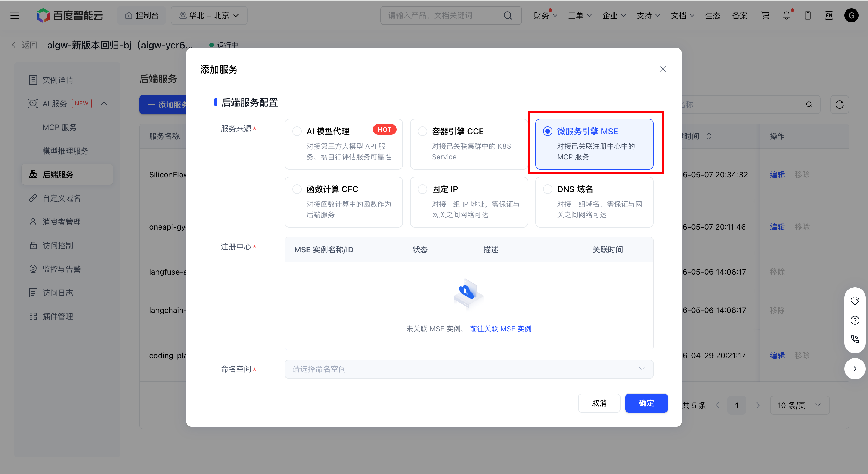Click the Baidu AI Cloud logo

70,16
